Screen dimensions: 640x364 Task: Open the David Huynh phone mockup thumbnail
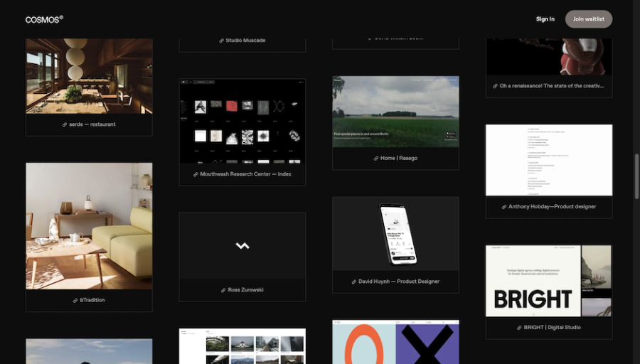395,234
